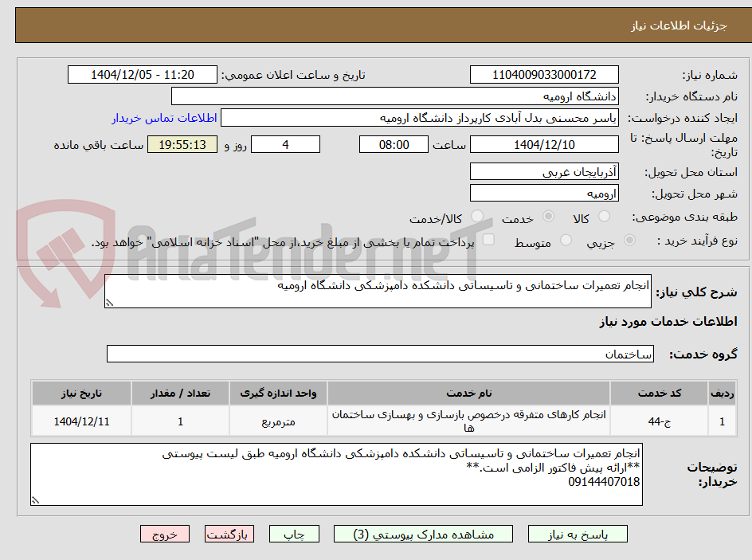Image resolution: width=752 pixels, height=560 pixels.
Task: Click the unit cell 'مترمربع'
Action: click(278, 421)
